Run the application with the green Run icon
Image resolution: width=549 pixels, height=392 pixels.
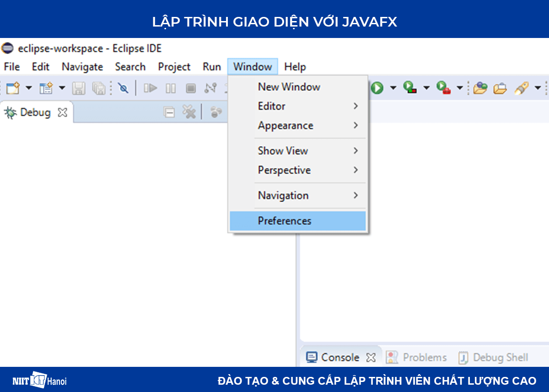pyautogui.click(x=377, y=88)
